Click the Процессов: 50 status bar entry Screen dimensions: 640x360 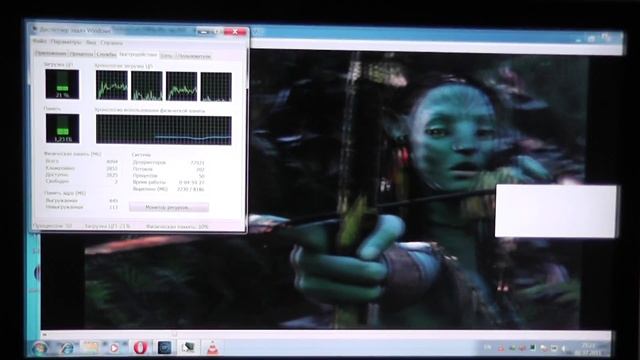click(53, 226)
